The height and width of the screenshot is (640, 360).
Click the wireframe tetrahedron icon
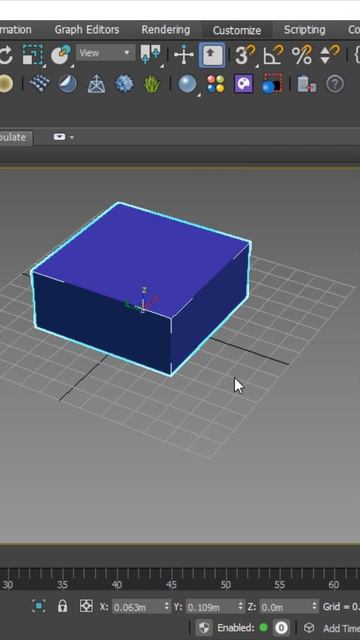96,84
